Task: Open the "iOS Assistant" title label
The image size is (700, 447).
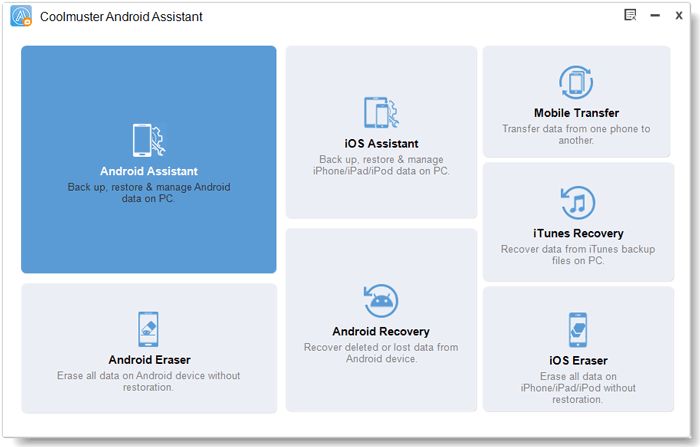Action: tap(381, 143)
